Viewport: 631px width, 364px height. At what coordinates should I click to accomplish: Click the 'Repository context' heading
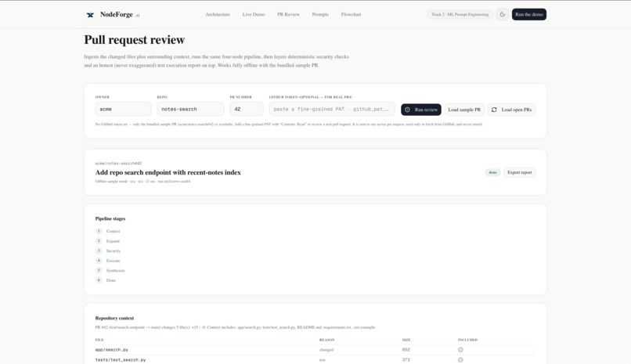114,318
